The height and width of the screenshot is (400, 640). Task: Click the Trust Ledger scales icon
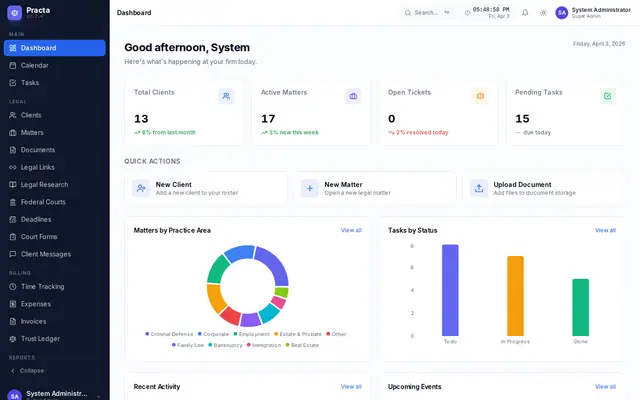click(13, 339)
